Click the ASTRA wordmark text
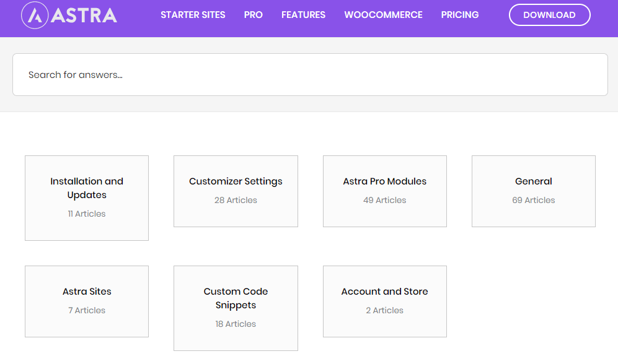Viewport: 618px width, 364px height. tap(84, 15)
